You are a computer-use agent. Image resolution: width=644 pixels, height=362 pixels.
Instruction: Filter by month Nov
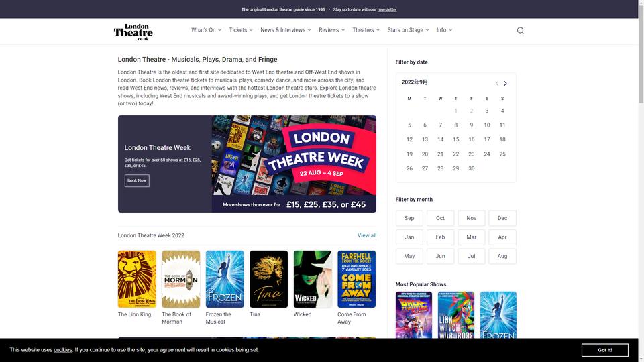[x=472, y=218]
